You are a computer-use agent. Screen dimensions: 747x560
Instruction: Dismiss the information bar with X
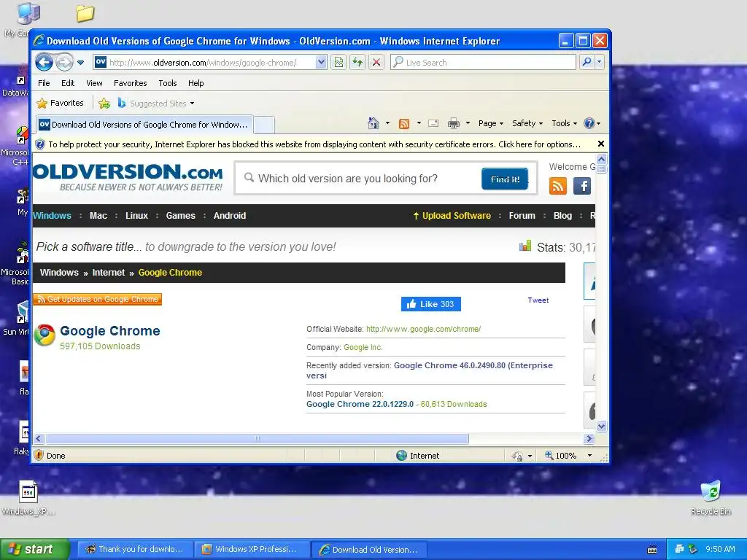point(601,144)
